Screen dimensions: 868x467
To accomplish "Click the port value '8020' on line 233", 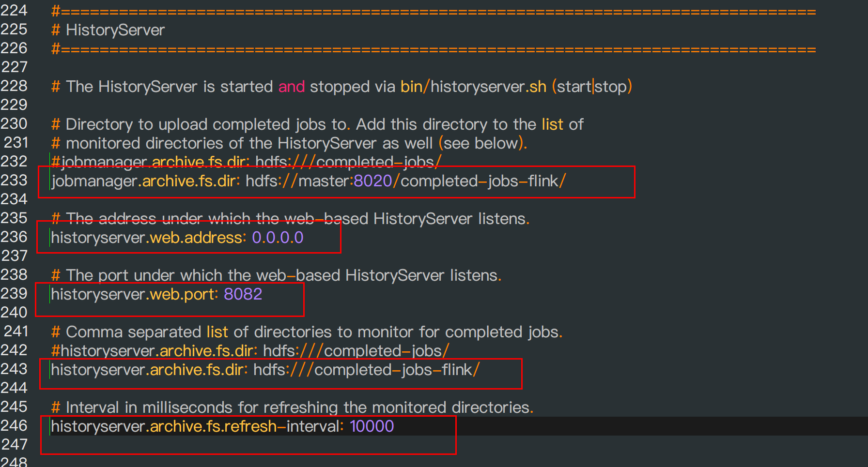I will 373,181.
